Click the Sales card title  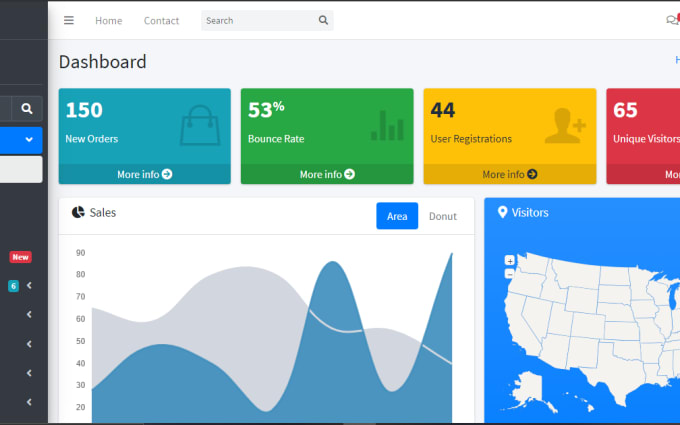click(103, 212)
